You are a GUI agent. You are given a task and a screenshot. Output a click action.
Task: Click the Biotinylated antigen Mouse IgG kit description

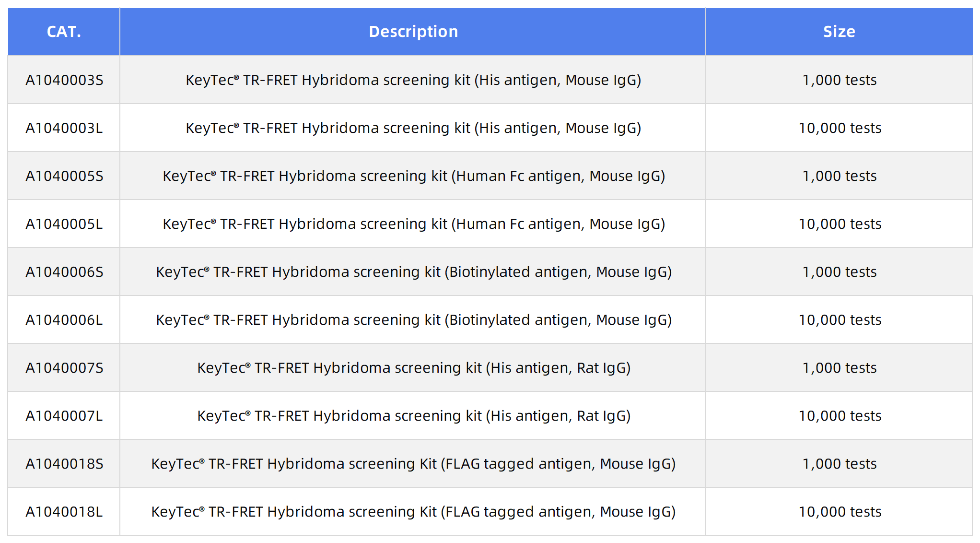413,271
